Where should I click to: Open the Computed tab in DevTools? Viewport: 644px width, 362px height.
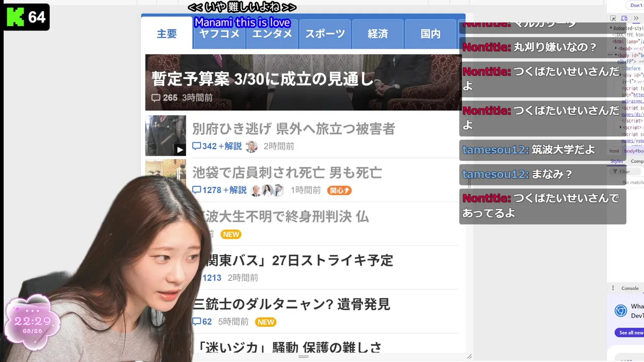(x=637, y=161)
